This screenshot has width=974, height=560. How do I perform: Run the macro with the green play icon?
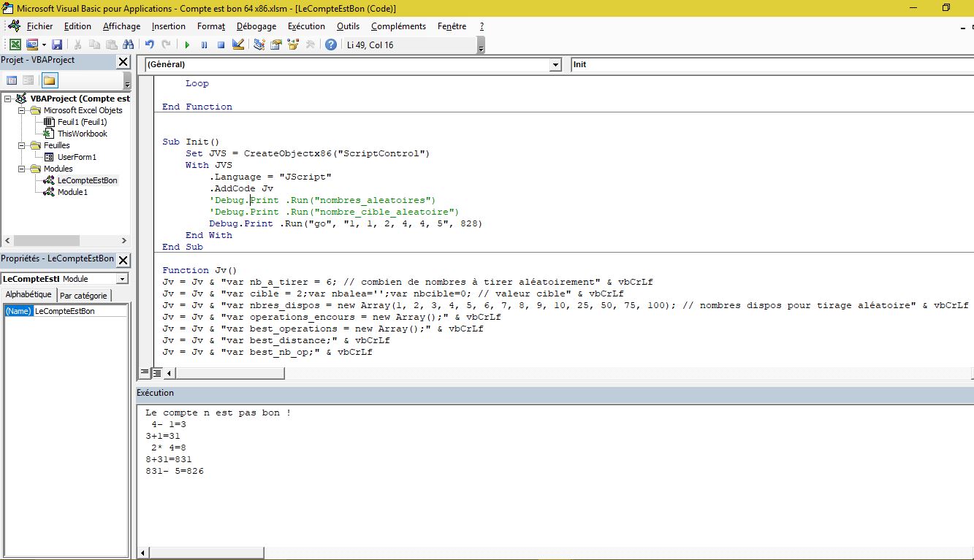[x=187, y=45]
